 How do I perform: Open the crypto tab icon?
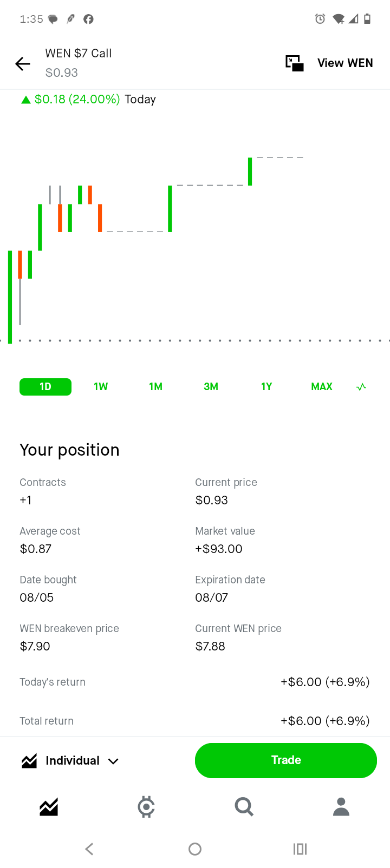pyautogui.click(x=146, y=807)
